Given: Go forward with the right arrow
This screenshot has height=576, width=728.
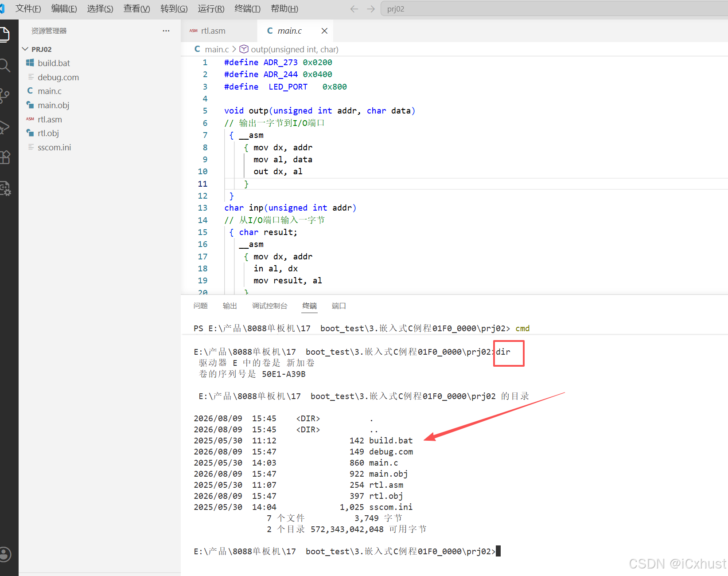Looking at the screenshot, I should point(371,9).
